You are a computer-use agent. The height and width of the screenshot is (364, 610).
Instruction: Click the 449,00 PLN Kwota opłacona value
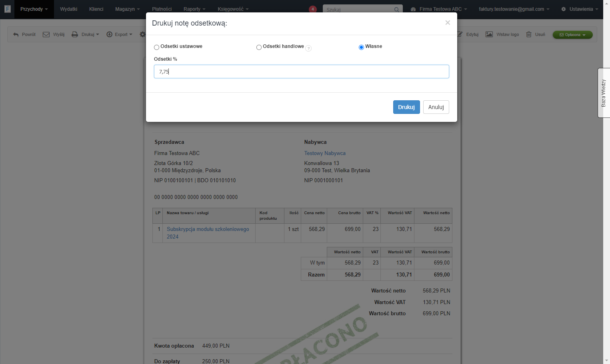click(216, 346)
